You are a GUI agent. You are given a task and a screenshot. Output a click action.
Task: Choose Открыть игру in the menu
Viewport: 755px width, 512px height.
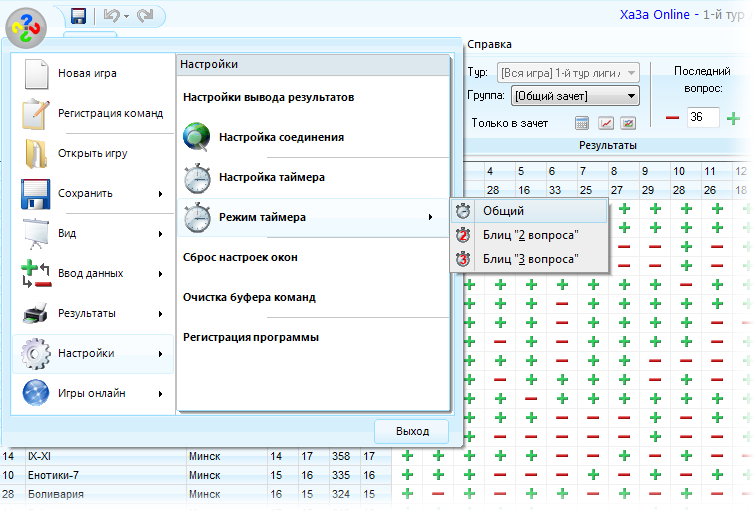[x=93, y=153]
